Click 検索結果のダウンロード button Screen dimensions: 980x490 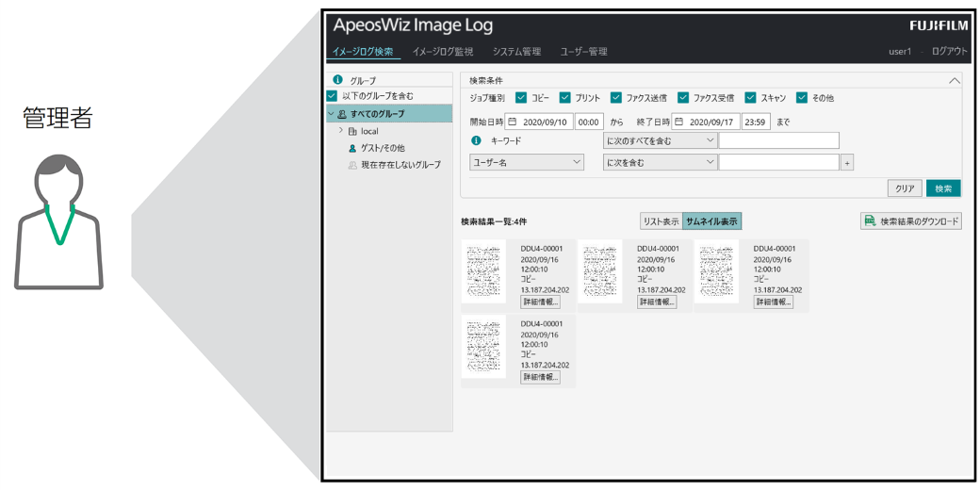click(910, 221)
